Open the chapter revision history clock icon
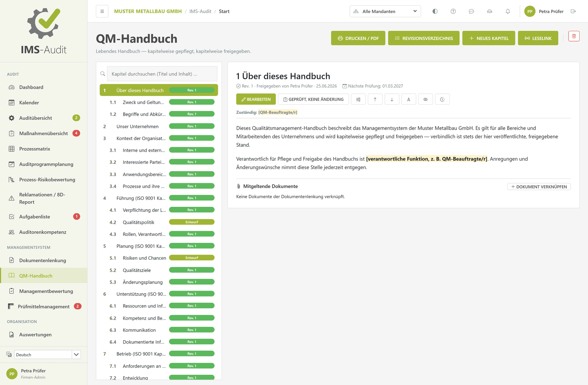The image size is (588, 385). pos(442,99)
